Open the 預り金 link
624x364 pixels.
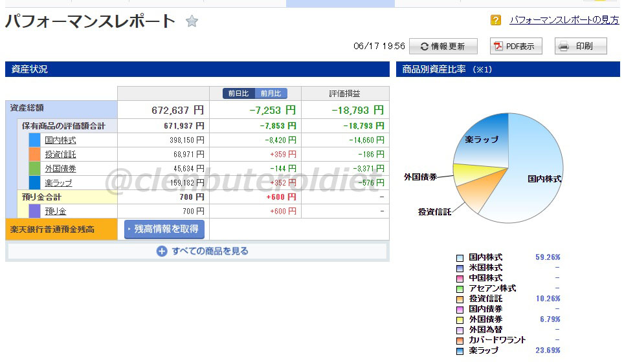(x=55, y=211)
